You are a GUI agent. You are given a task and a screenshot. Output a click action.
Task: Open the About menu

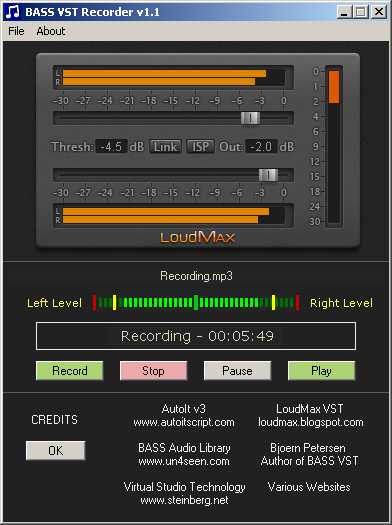point(51,31)
